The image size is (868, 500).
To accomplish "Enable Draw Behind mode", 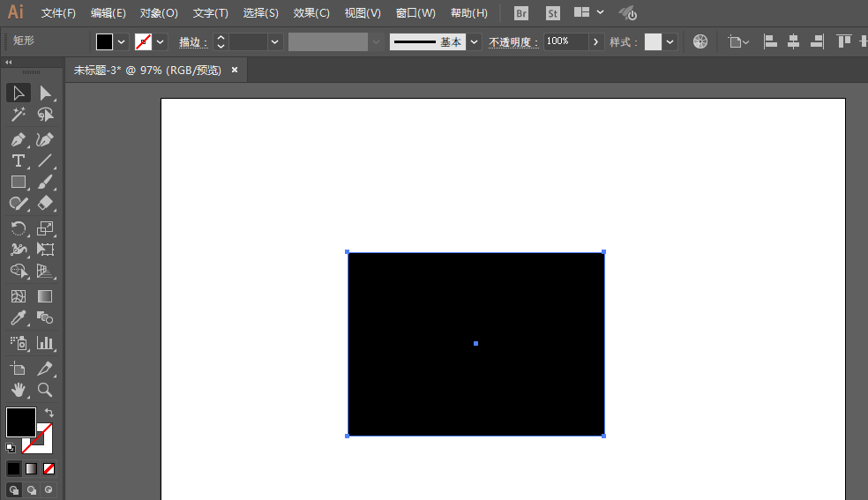I will point(32,490).
